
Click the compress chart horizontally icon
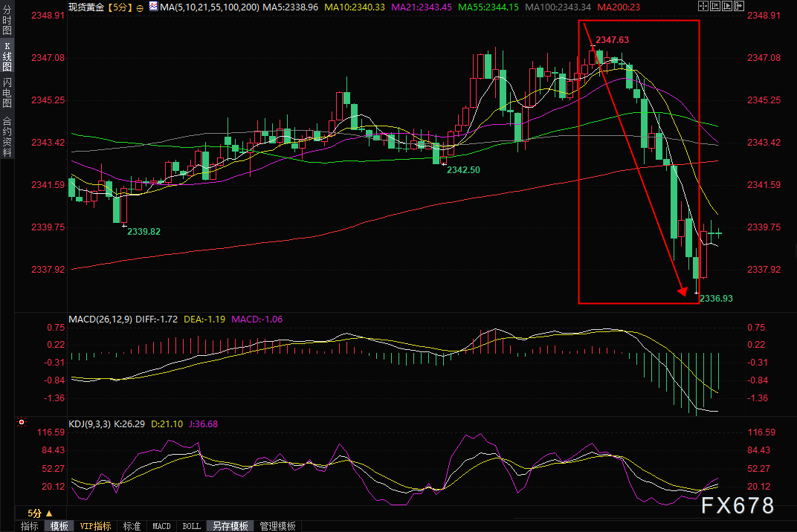(x=715, y=6)
